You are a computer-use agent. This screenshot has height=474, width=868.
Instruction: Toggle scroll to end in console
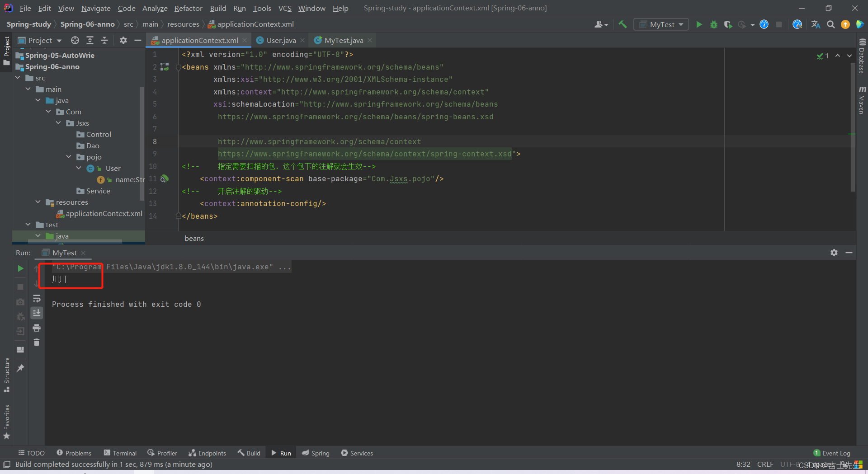click(37, 313)
